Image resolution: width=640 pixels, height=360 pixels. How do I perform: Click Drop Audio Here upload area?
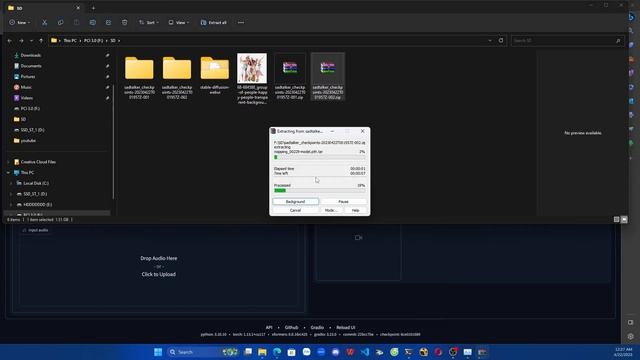(159, 266)
